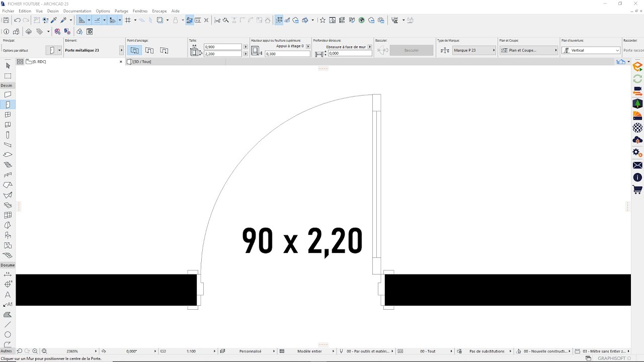Select the Circle/Arc tool
This screenshot has height=362, width=644.
coord(8,335)
